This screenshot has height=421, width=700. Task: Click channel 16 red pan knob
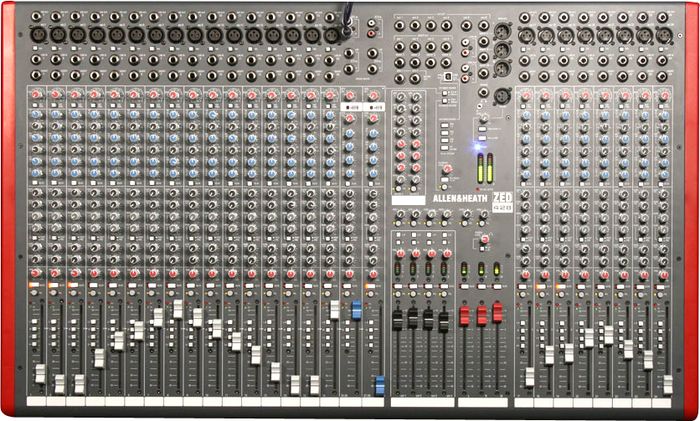[x=330, y=274]
